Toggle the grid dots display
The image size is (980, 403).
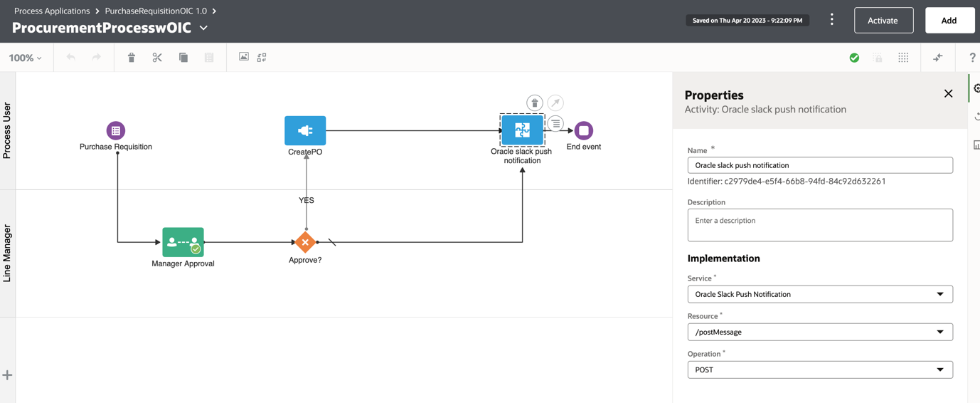click(x=903, y=58)
